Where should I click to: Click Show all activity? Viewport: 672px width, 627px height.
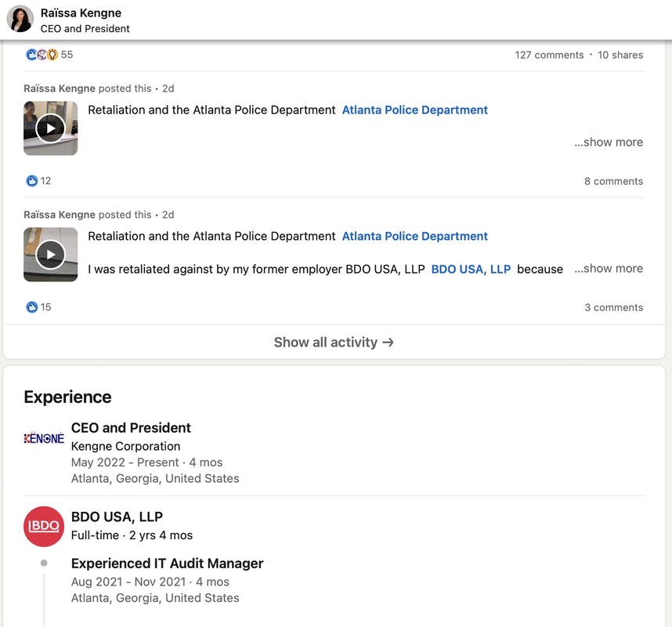[334, 342]
